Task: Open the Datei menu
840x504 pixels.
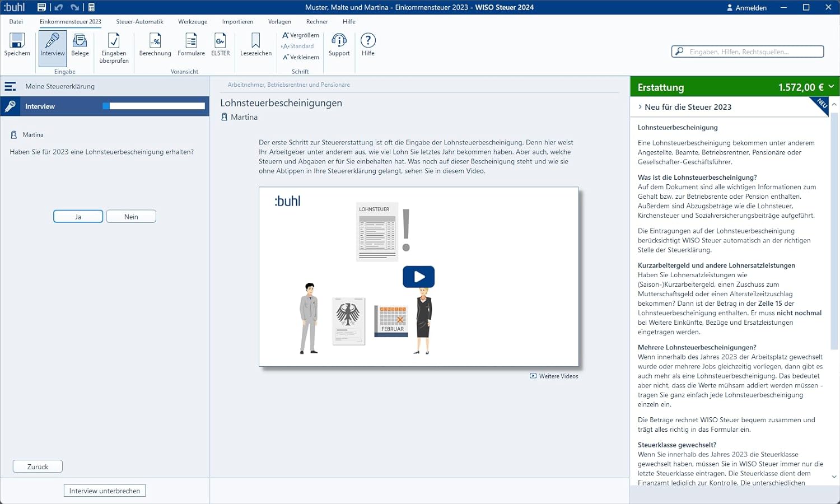Action: point(16,21)
